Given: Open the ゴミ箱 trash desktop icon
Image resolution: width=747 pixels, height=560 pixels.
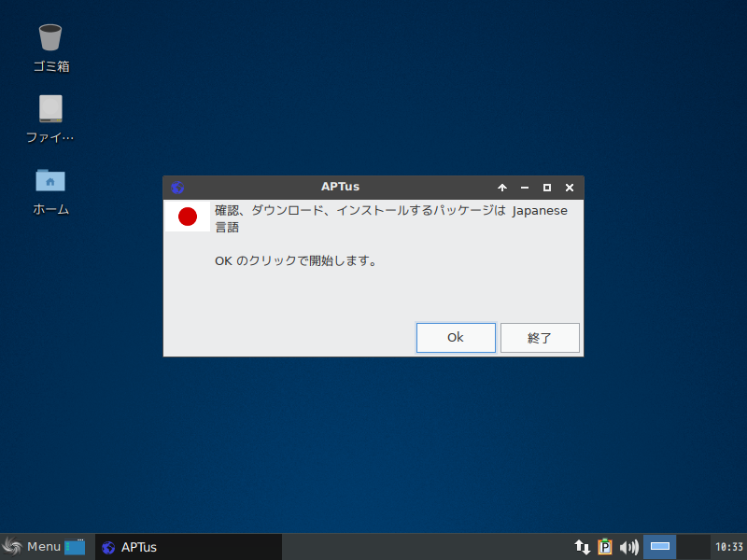Looking at the screenshot, I should (x=50, y=49).
